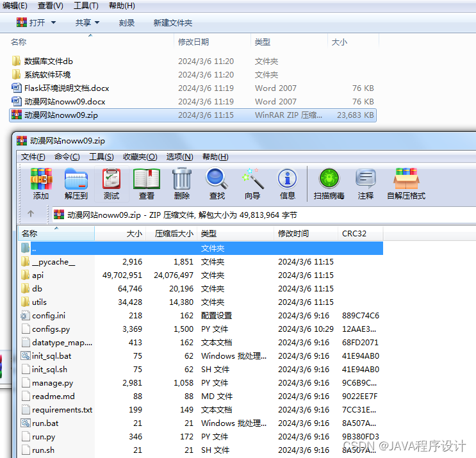The height and width of the screenshot is (458, 476).
Task: Click the 新建文件夹 button in Explorer
Action: [173, 23]
